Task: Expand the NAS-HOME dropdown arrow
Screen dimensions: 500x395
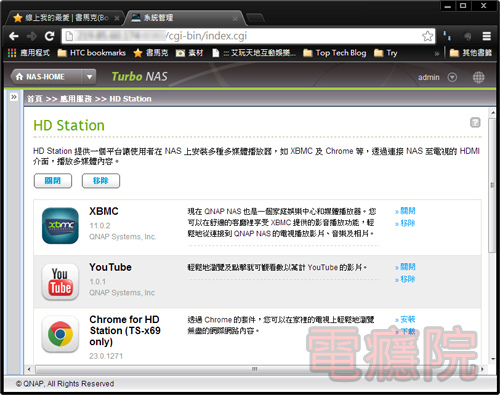Action: (89, 77)
